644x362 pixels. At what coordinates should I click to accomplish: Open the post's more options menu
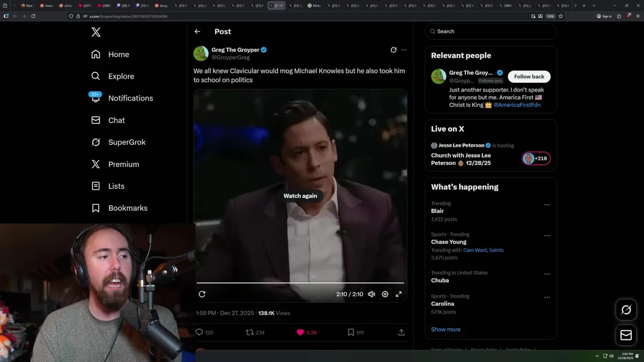tap(404, 50)
